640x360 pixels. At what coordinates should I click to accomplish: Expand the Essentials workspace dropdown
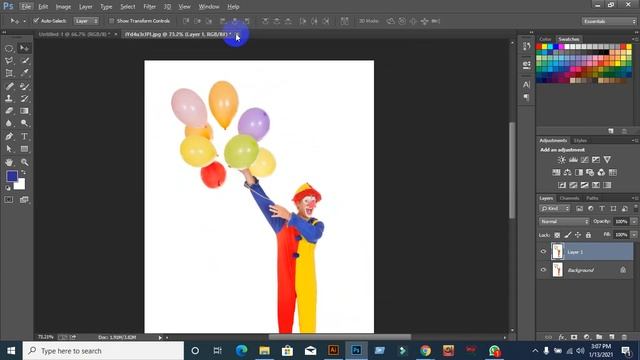[x=609, y=21]
